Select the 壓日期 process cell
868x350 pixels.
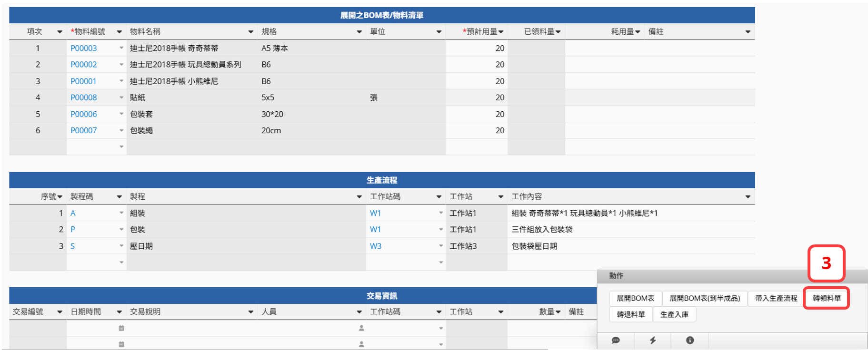(246, 246)
